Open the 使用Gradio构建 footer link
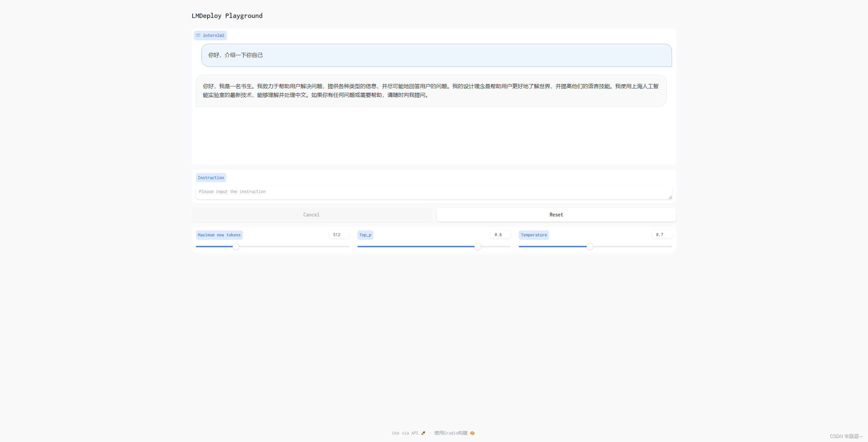868x442 pixels. (x=454, y=433)
